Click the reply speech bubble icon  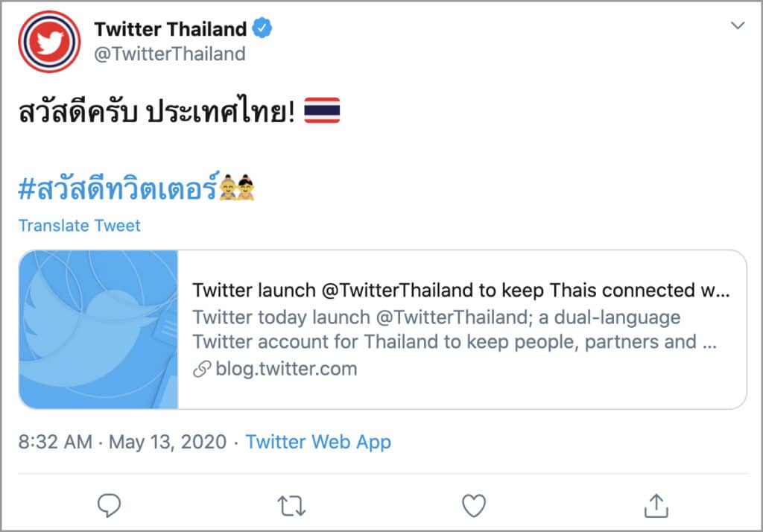coord(109,507)
